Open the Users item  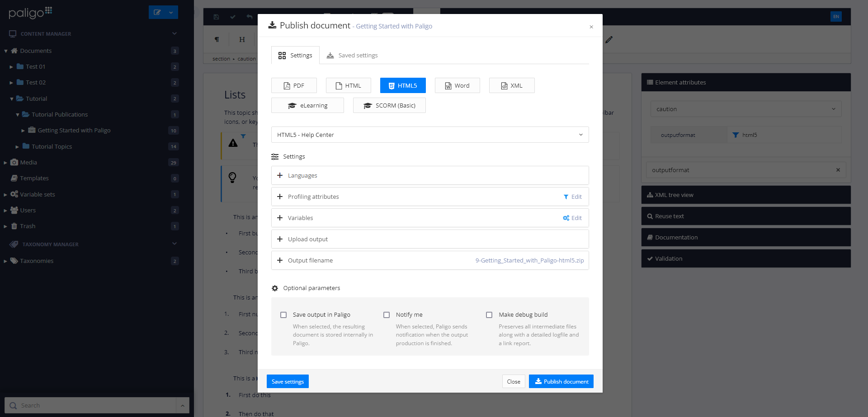[28, 210]
